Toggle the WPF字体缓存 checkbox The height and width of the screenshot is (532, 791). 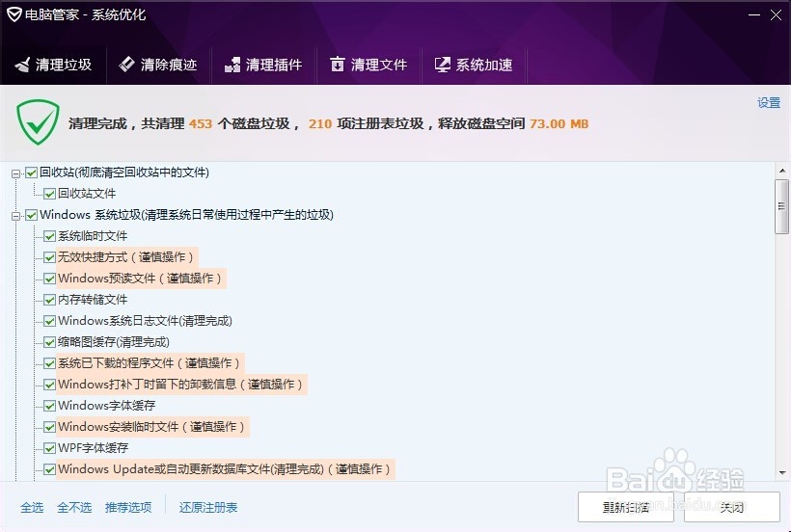pyautogui.click(x=49, y=448)
